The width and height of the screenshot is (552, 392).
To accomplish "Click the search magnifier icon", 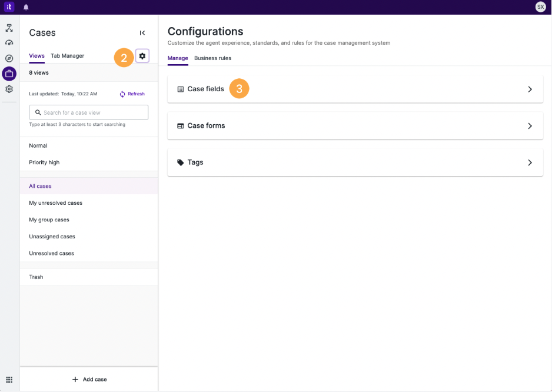I will 38,112.
